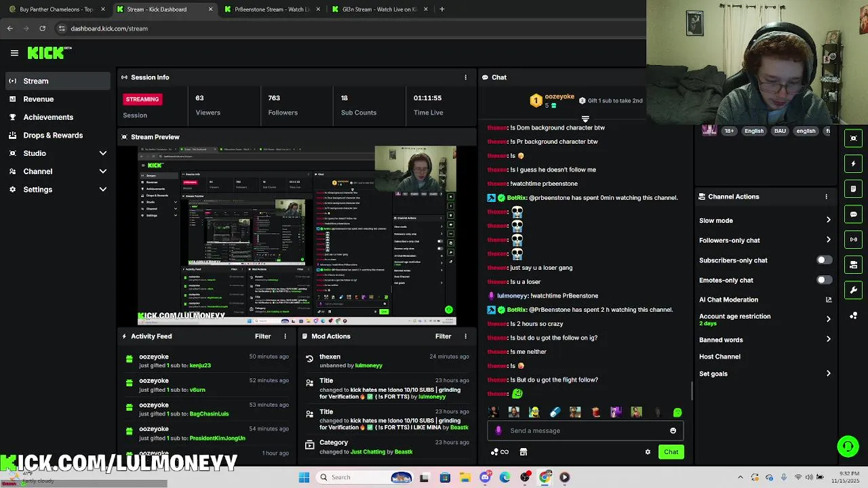Click the Send a message field

click(x=585, y=430)
